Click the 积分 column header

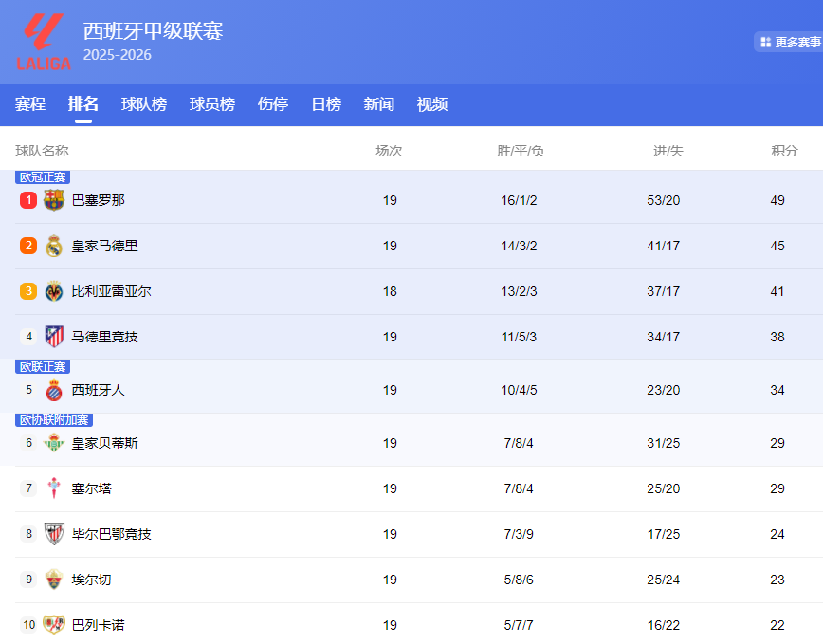point(784,151)
